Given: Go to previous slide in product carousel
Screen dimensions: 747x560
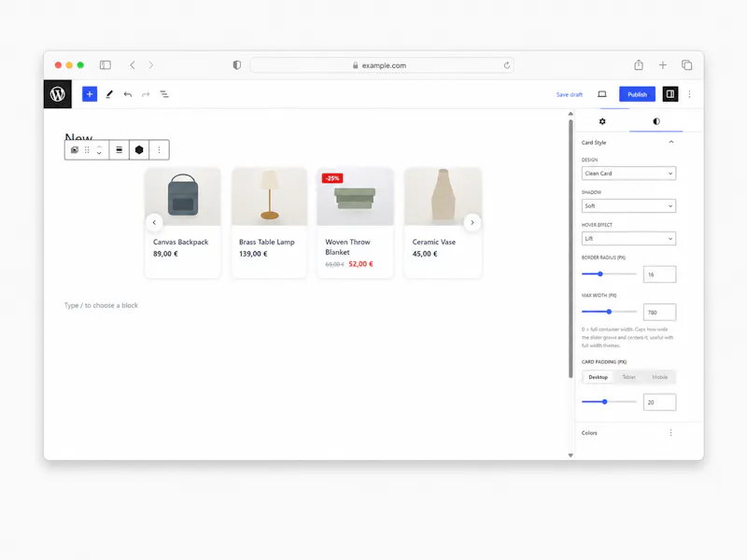Looking at the screenshot, I should [x=154, y=222].
